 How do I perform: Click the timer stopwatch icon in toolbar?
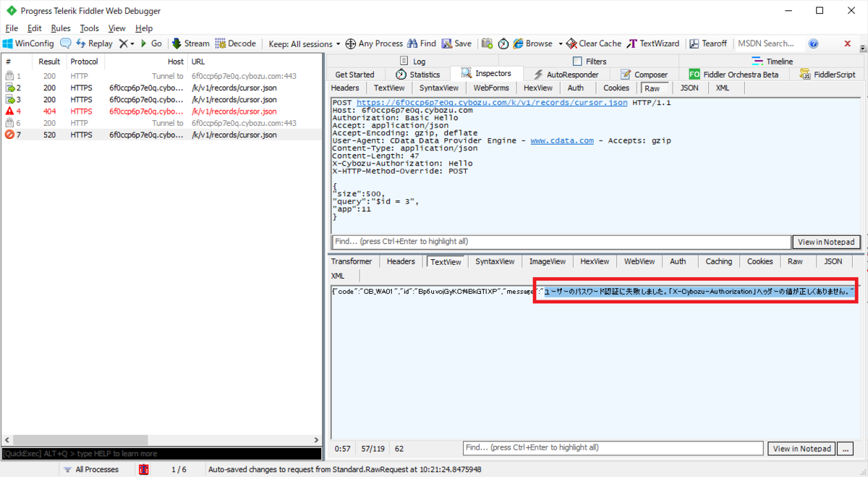coord(503,43)
